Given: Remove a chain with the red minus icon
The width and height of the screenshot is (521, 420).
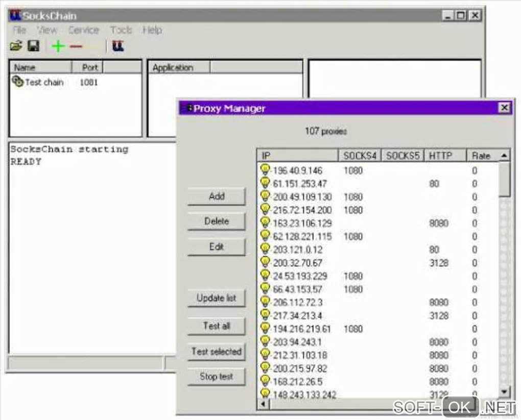Looking at the screenshot, I should [76, 46].
